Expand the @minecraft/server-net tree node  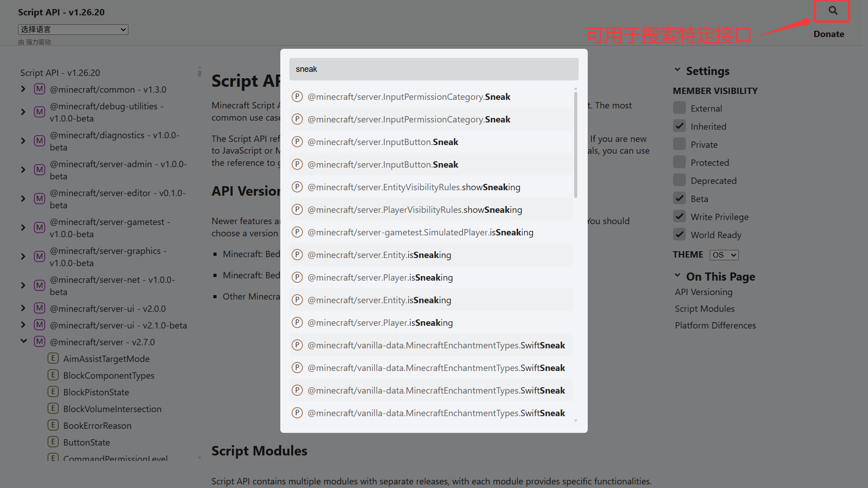(x=24, y=286)
